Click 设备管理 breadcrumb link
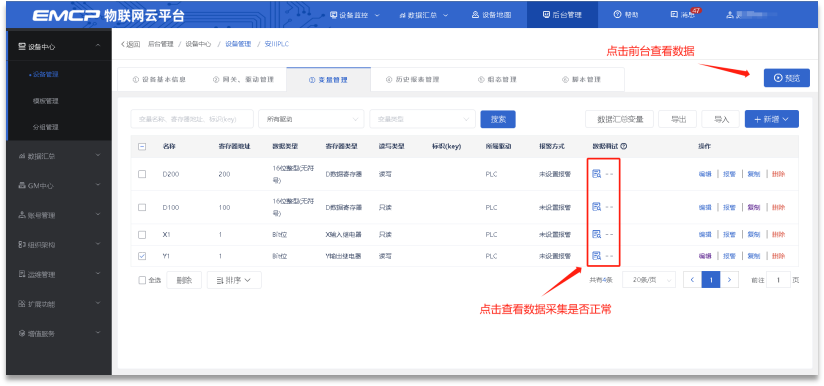The width and height of the screenshot is (824, 386). pyautogui.click(x=238, y=44)
